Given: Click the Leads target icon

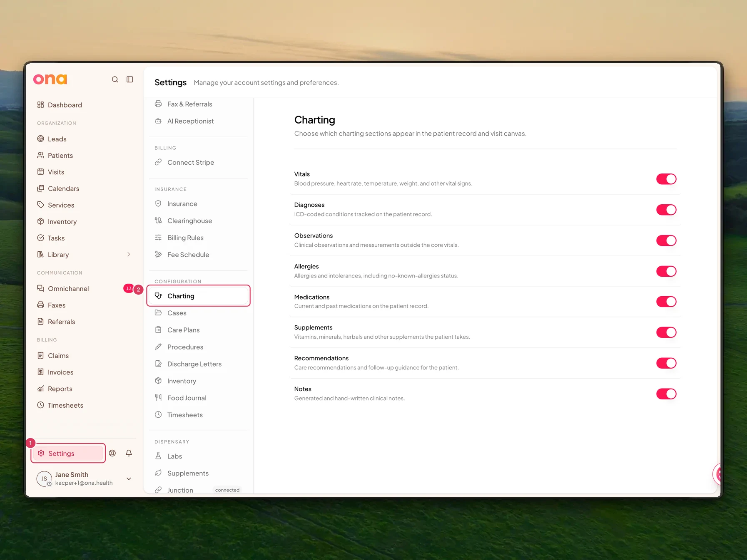Looking at the screenshot, I should pos(40,139).
